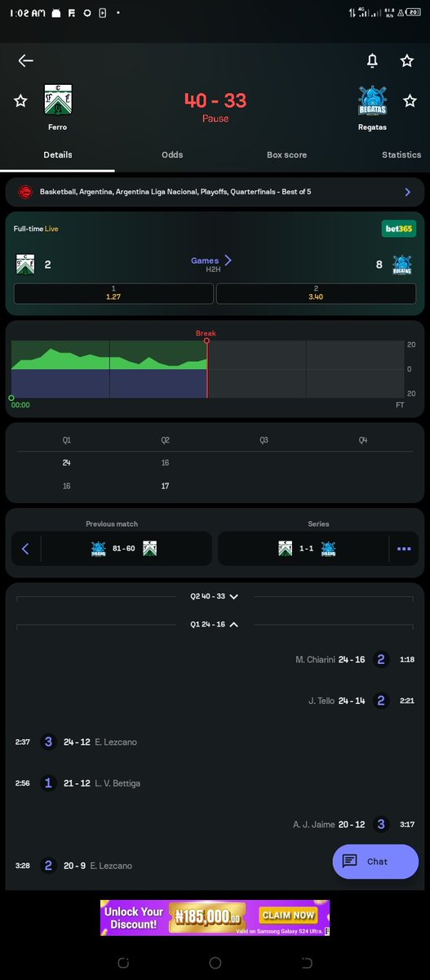430x980 pixels.
Task: Tap 20 - 9 E. Lezcano play
Action: 98,866
